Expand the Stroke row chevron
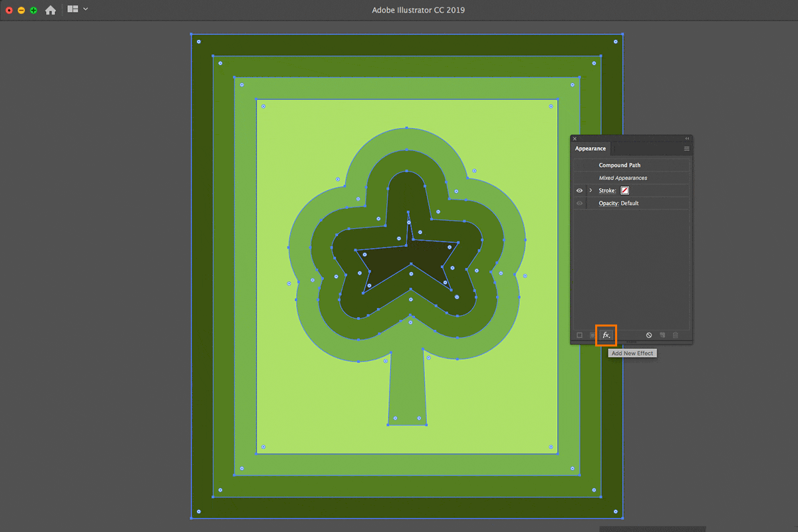The image size is (798, 532). (x=591, y=191)
